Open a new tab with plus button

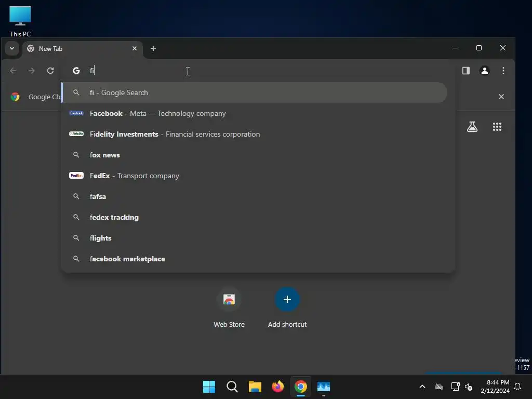click(153, 48)
